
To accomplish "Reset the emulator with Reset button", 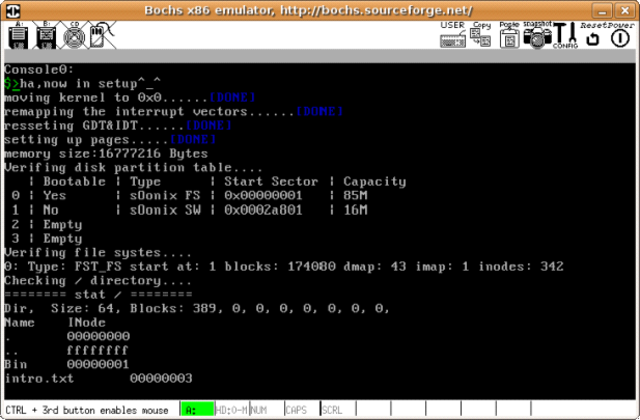I will (x=593, y=36).
